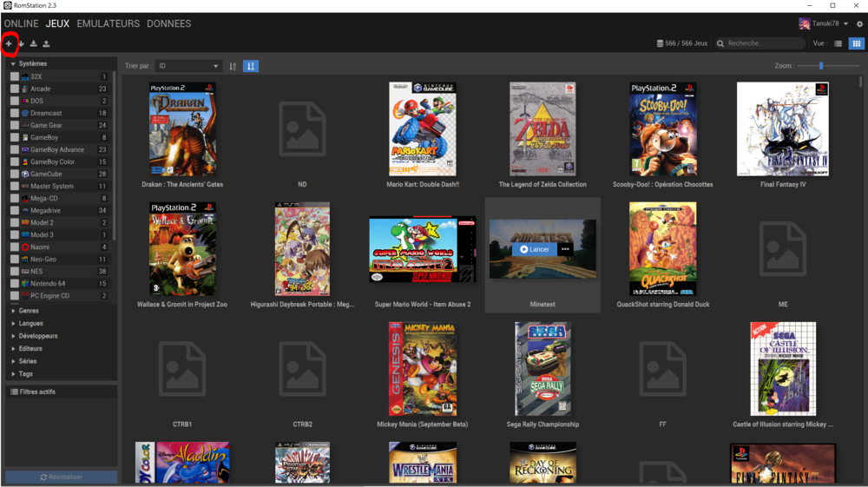This screenshot has height=487, width=868.
Task: Enable the Dreamcast filter checkbox
Action: pos(15,113)
